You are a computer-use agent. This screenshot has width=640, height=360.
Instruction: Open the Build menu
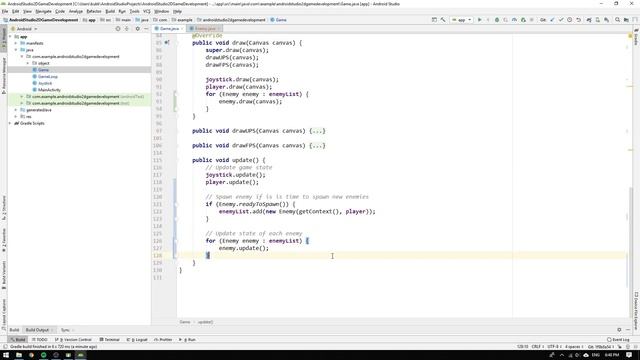[110, 11]
